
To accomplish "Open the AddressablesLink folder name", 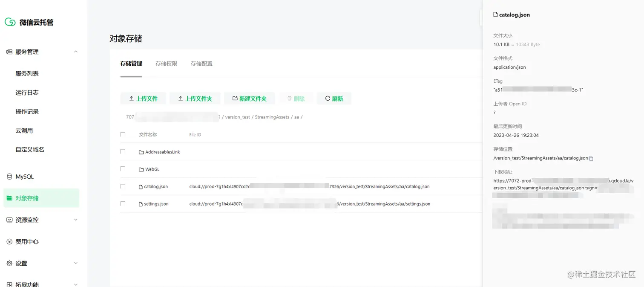I will pos(163,152).
